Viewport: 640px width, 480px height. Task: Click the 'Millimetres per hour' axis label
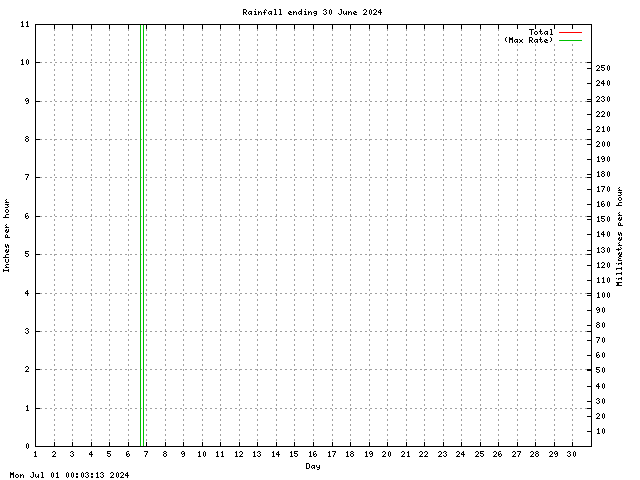[620, 236]
